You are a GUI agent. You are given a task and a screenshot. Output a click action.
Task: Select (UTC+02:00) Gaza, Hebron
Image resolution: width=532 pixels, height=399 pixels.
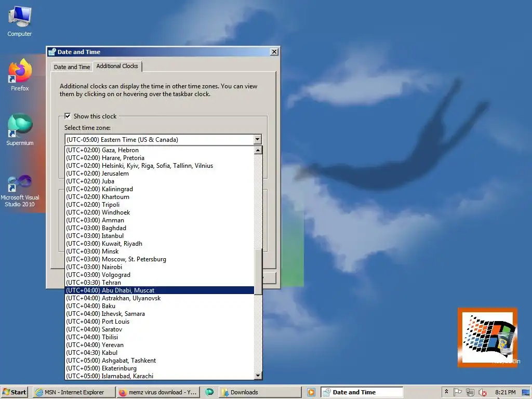159,150
